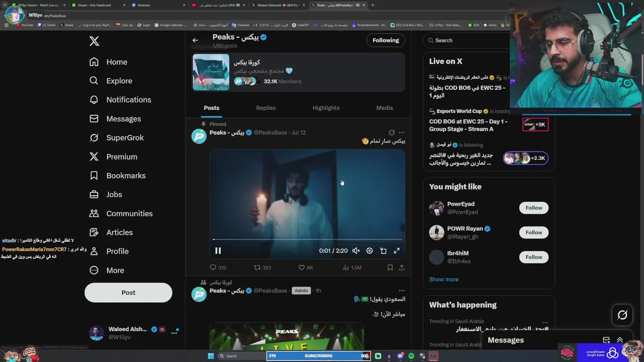Viewport: 644px width, 362px height.
Task: Open the X logo home icon
Action: pos(94,41)
